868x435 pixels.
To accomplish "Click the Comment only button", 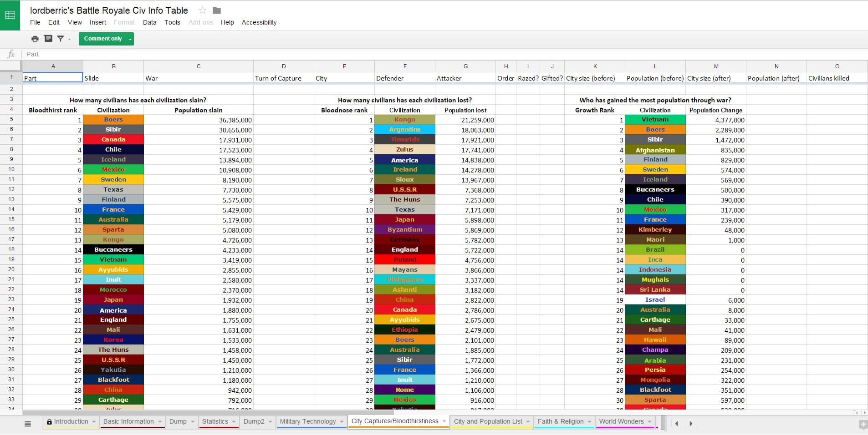I will [x=103, y=39].
